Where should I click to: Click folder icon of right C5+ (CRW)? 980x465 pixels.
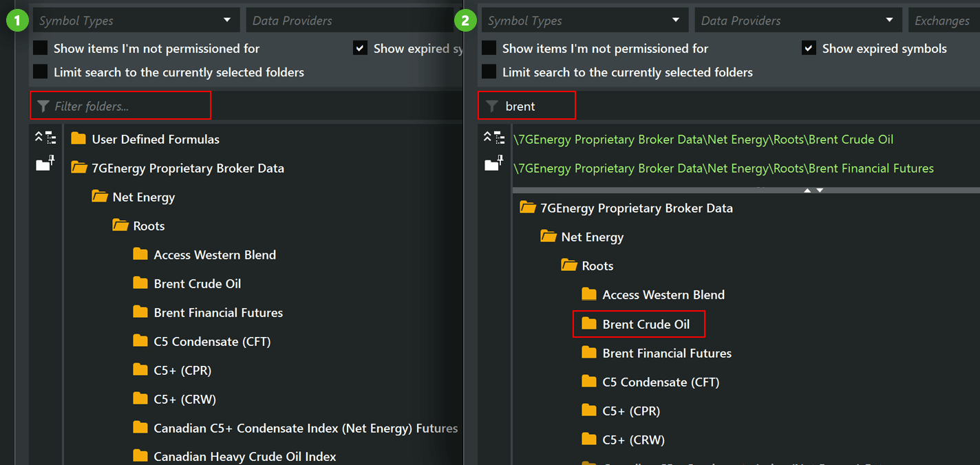589,440
